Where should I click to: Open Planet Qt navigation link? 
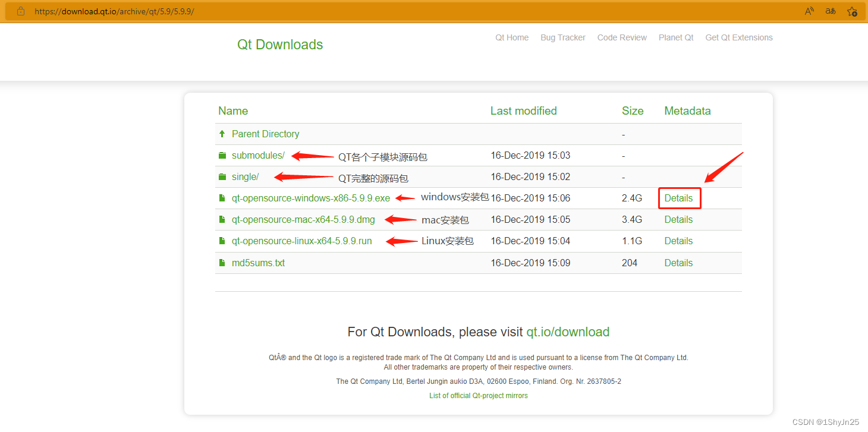tap(676, 37)
